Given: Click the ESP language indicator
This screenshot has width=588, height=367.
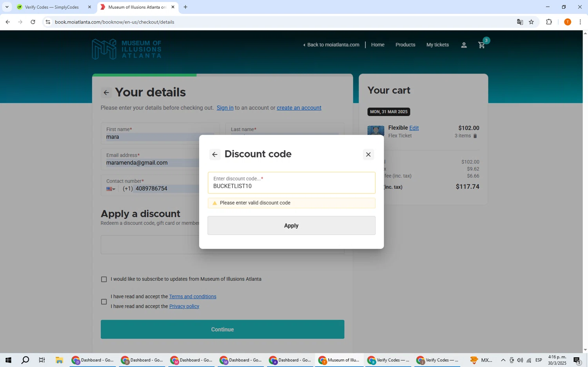Looking at the screenshot, I should (x=539, y=360).
